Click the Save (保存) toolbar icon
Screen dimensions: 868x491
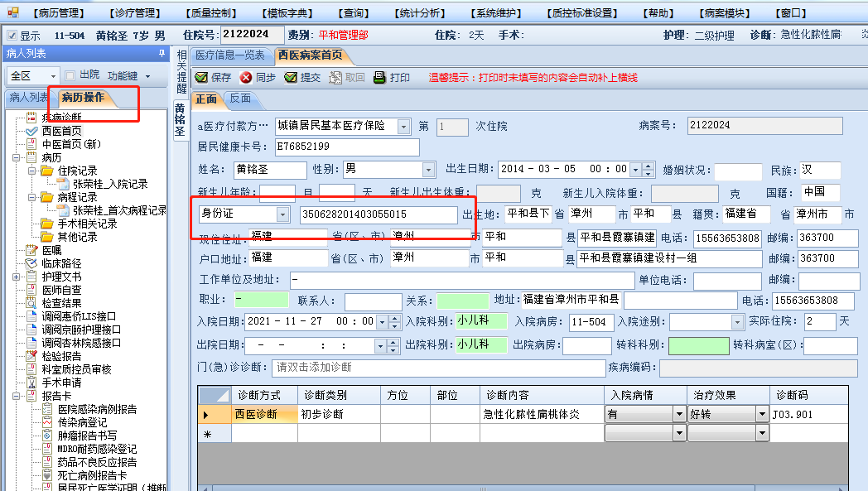tap(201, 78)
